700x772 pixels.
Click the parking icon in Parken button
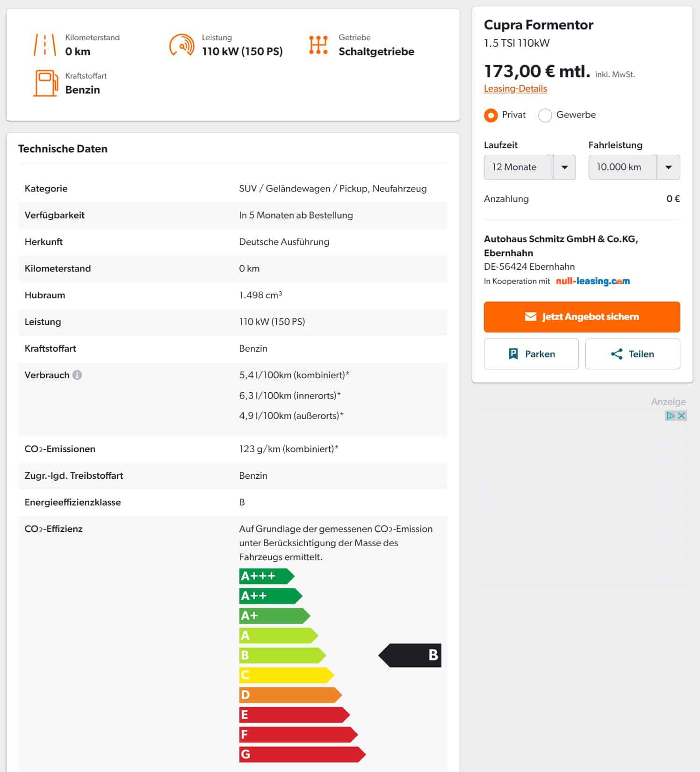tap(513, 354)
